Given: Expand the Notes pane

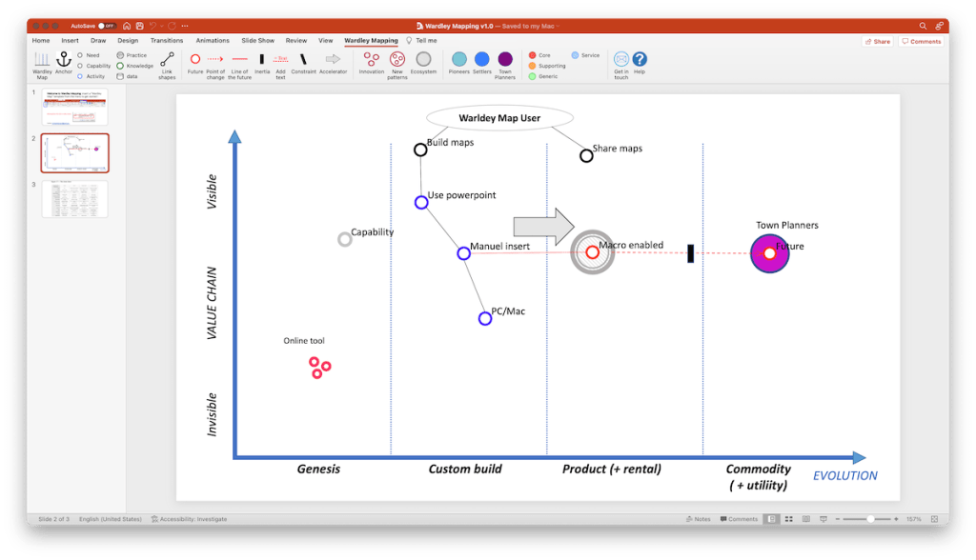Looking at the screenshot, I should 699,518.
